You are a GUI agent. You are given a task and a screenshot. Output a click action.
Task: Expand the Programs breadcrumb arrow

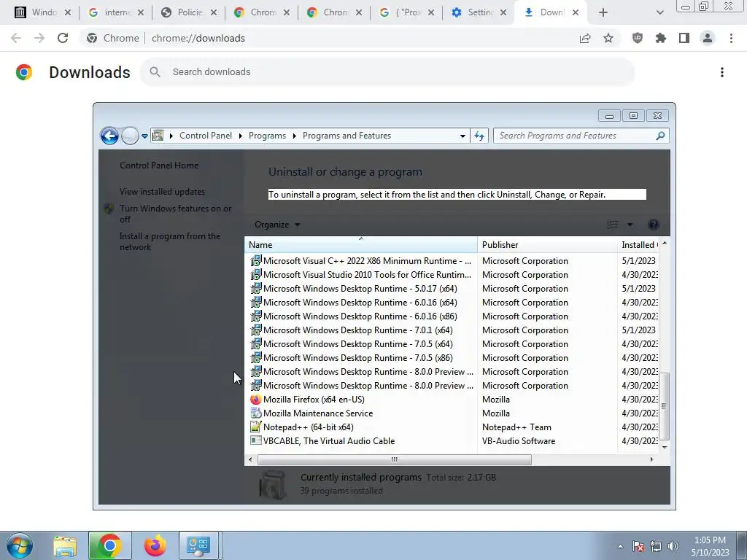pyautogui.click(x=295, y=136)
